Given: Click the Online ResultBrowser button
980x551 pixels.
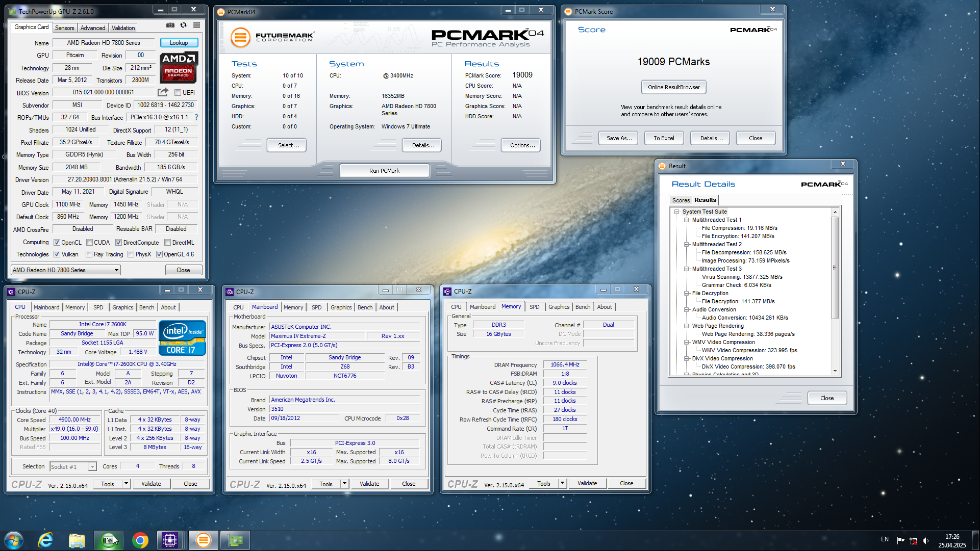Looking at the screenshot, I should tap(674, 87).
